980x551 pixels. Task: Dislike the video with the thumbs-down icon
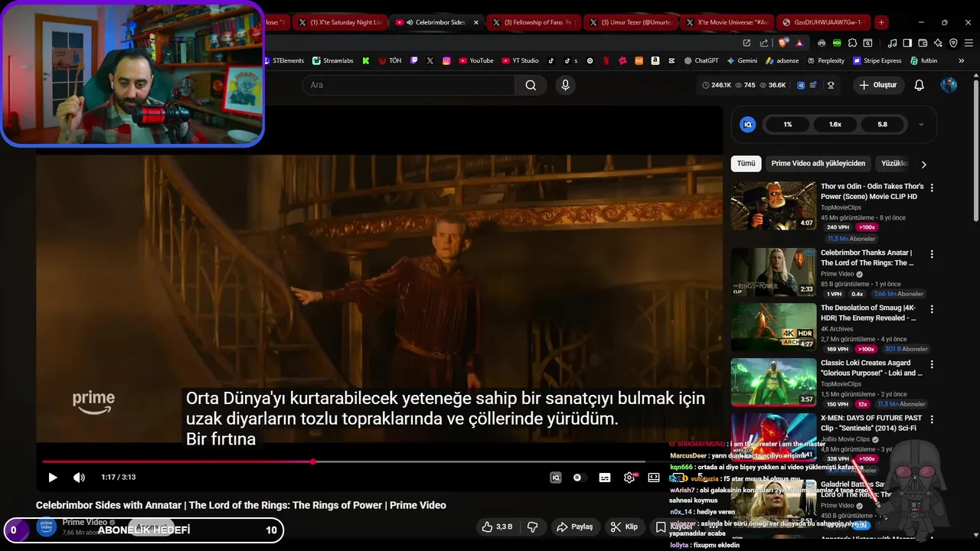(533, 527)
